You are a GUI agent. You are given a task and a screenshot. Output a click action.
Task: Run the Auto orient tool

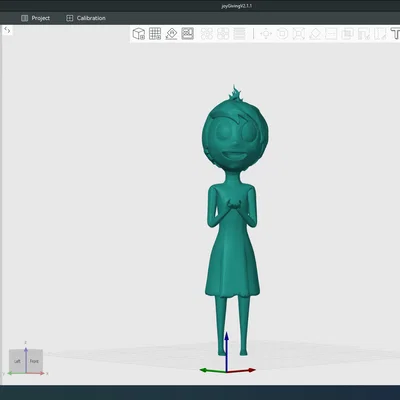pos(171,34)
